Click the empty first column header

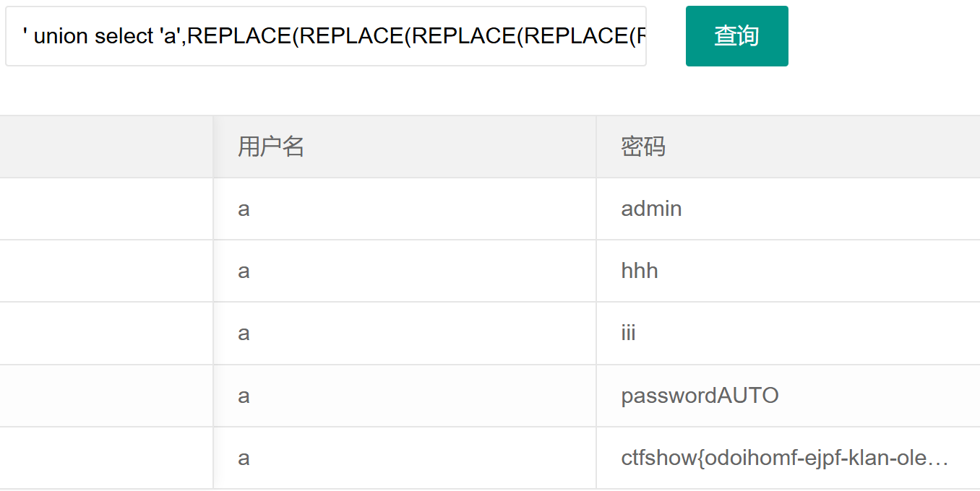point(106,147)
